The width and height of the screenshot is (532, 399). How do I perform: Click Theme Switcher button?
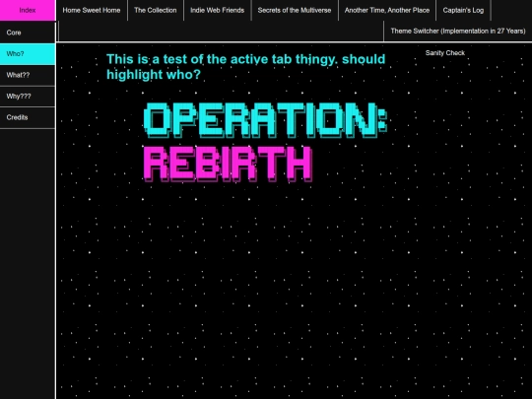point(458,32)
